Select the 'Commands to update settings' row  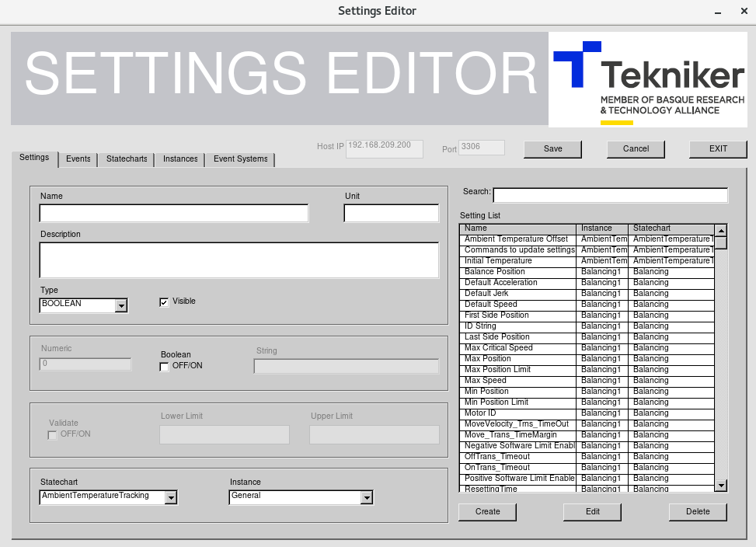click(587, 250)
